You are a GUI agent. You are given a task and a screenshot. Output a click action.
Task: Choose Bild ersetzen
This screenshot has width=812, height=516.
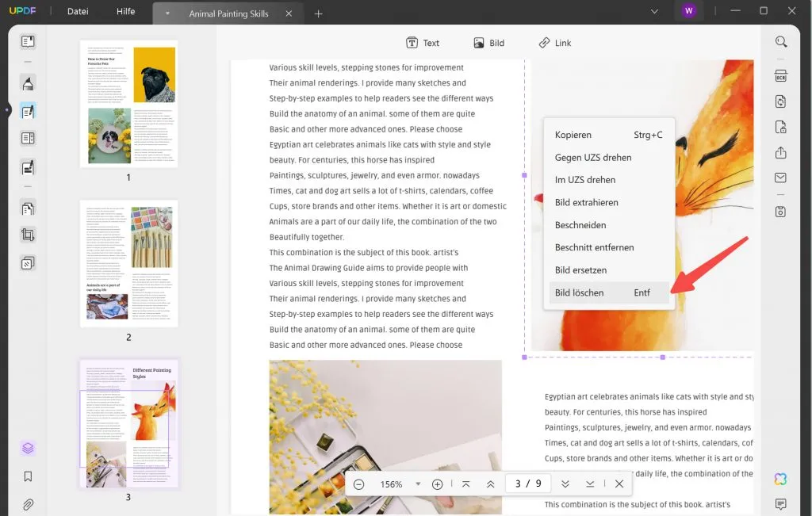(608, 270)
